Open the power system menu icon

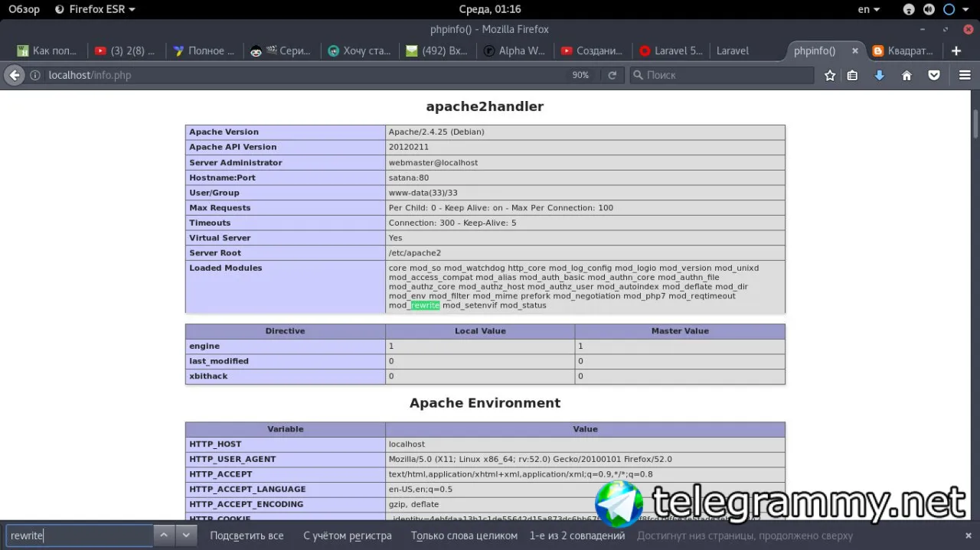coord(949,9)
